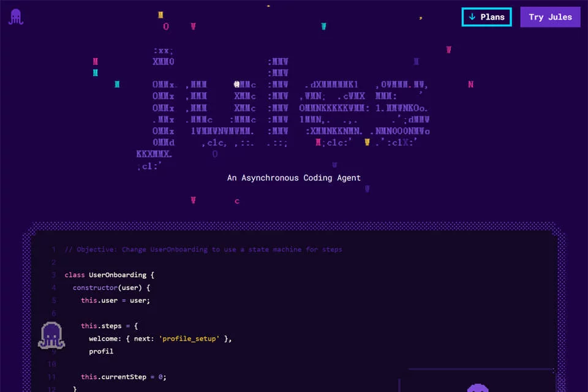Viewport: 588px width, 392px height.
Task: Click the class UserOnboarding code line
Action: point(109,275)
